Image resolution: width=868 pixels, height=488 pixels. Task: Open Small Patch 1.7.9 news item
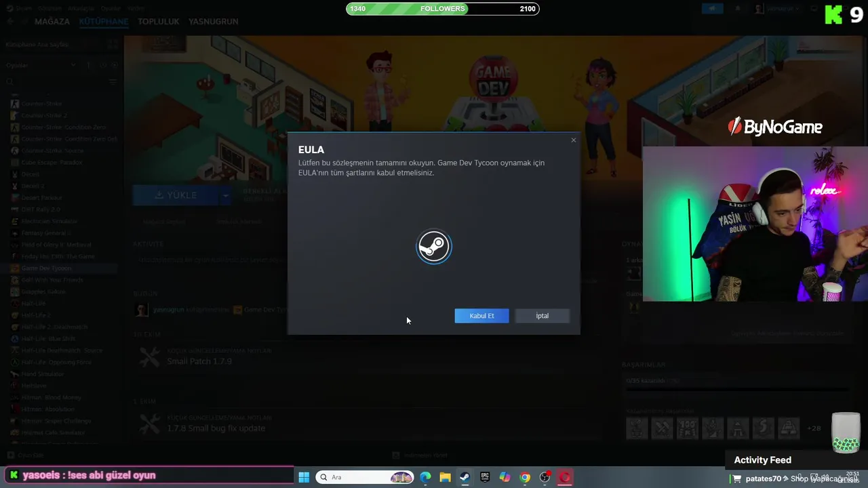[199, 361]
